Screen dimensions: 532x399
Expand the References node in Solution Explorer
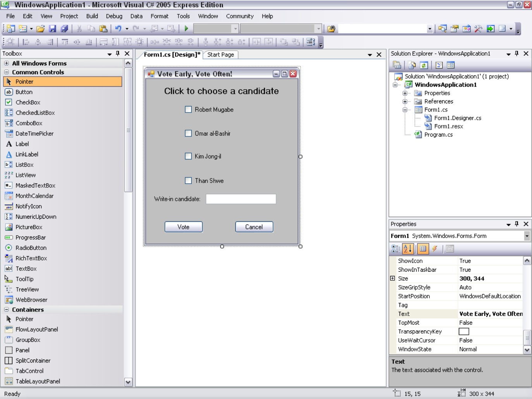pyautogui.click(x=405, y=101)
